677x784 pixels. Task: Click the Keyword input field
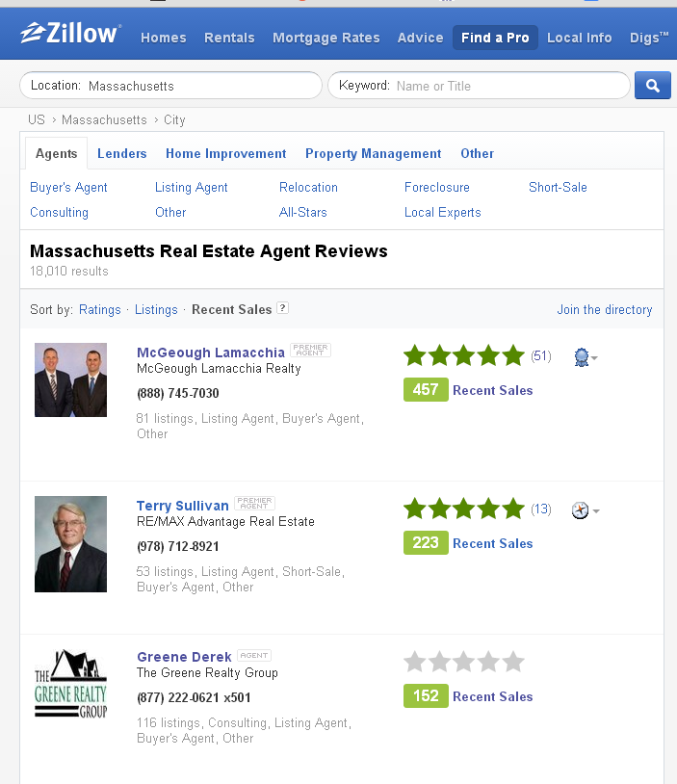479,86
